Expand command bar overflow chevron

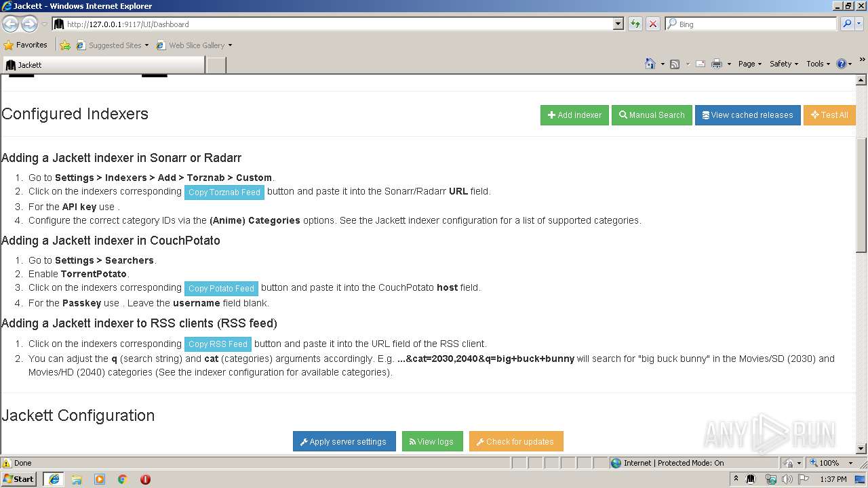(862, 60)
